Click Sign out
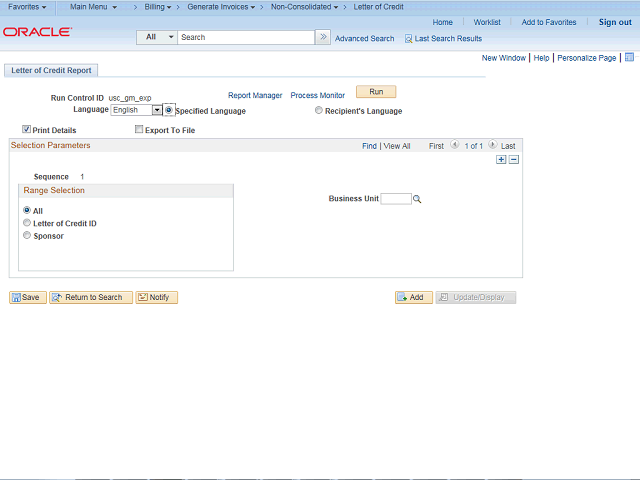This screenshot has height=480, width=640. 615,22
